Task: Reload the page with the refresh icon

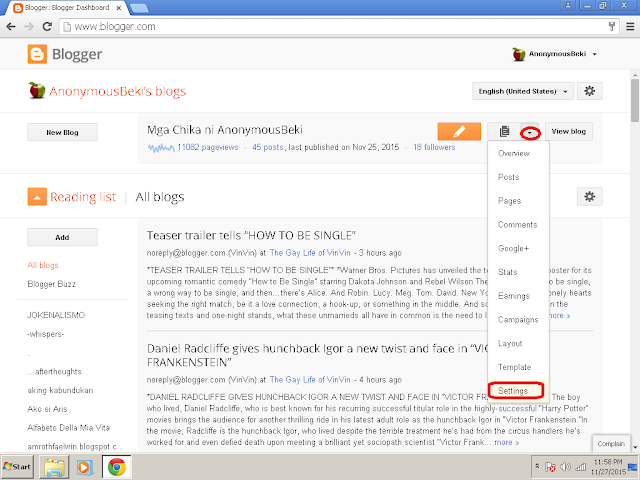Action: tap(47, 27)
